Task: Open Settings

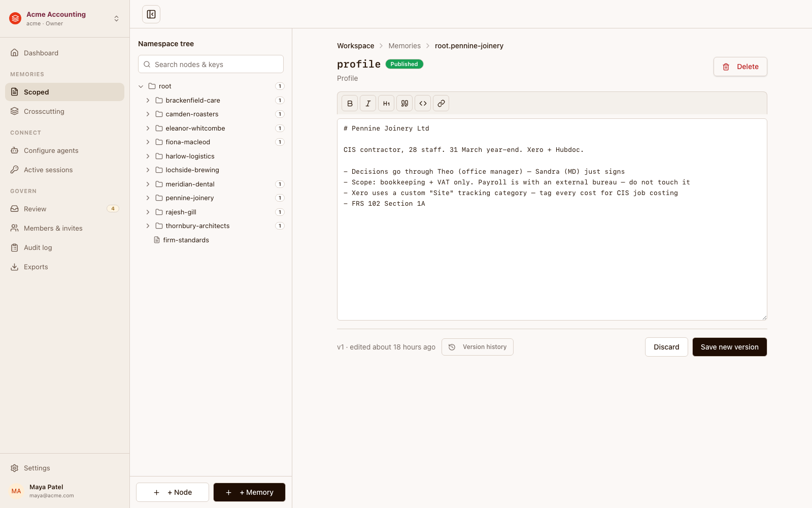Action: click(x=64, y=468)
